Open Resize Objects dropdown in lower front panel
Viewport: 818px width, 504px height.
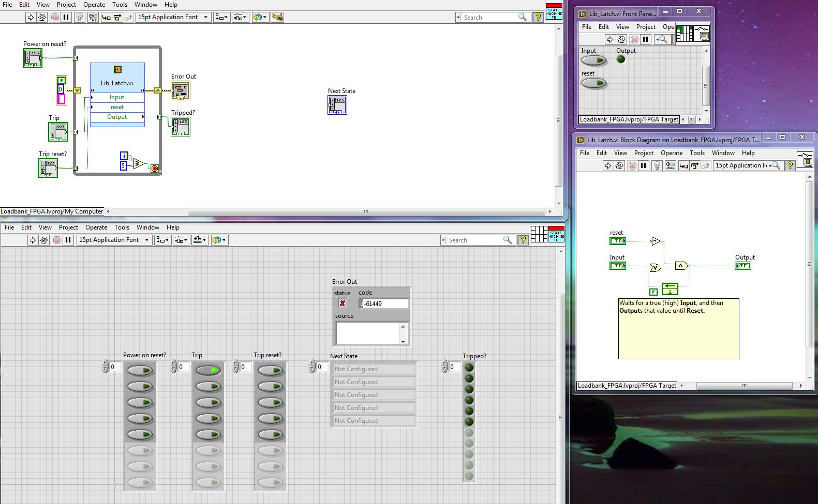point(200,240)
